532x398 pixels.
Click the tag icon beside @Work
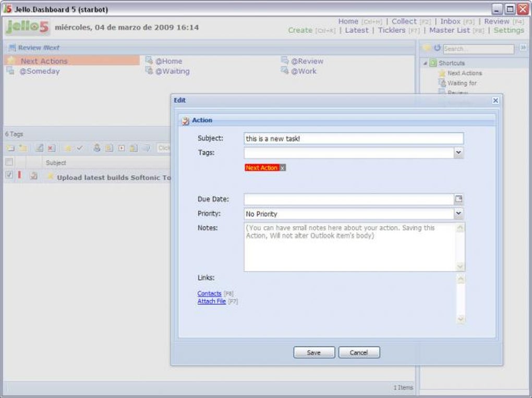tap(284, 70)
